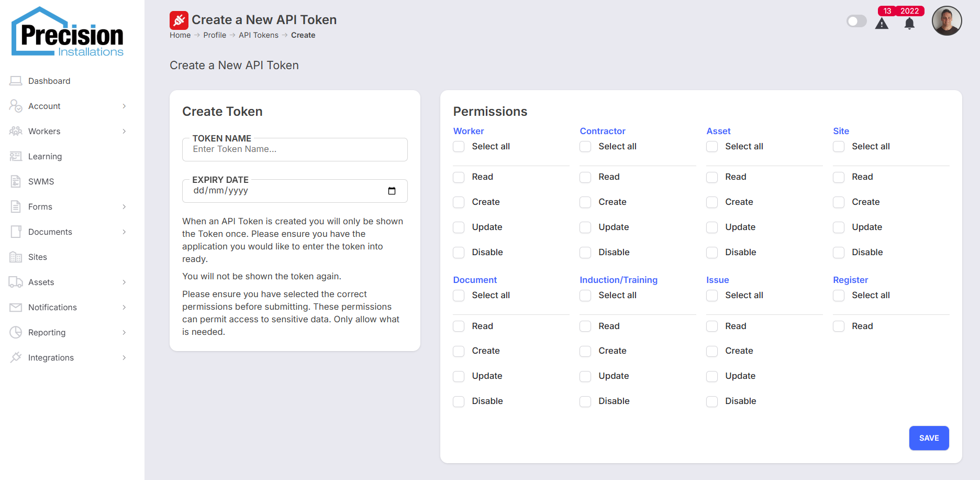Tick the Disable checkbox under Issue
980x480 pixels.
(x=712, y=401)
